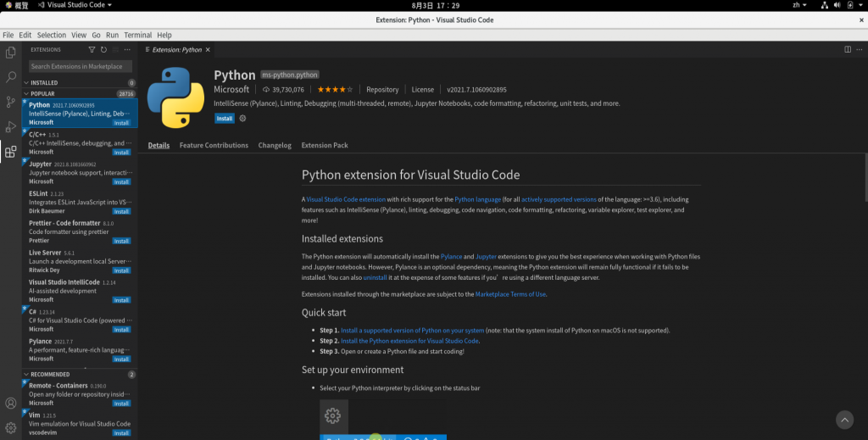Viewport: 868px width, 440px height.
Task: Collapse the RECOMMENDED extensions section
Action: click(48, 374)
